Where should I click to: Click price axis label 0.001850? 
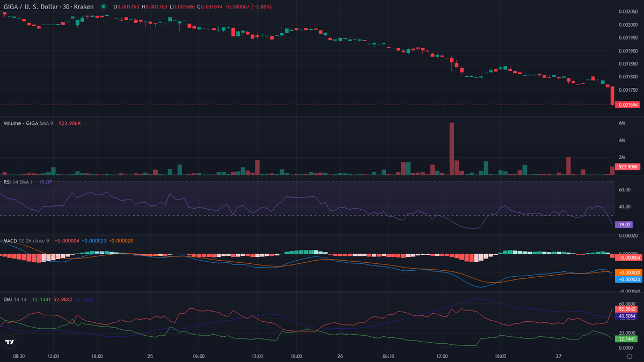(x=628, y=64)
